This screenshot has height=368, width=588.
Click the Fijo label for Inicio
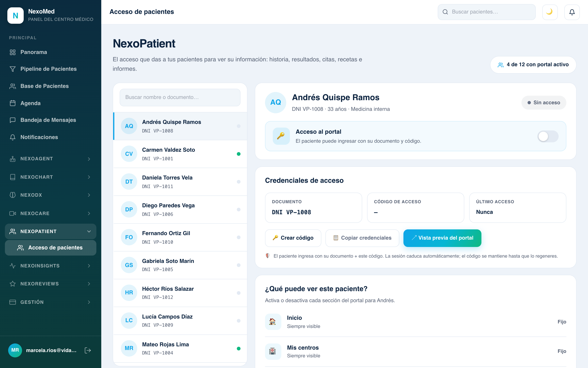tap(562, 322)
